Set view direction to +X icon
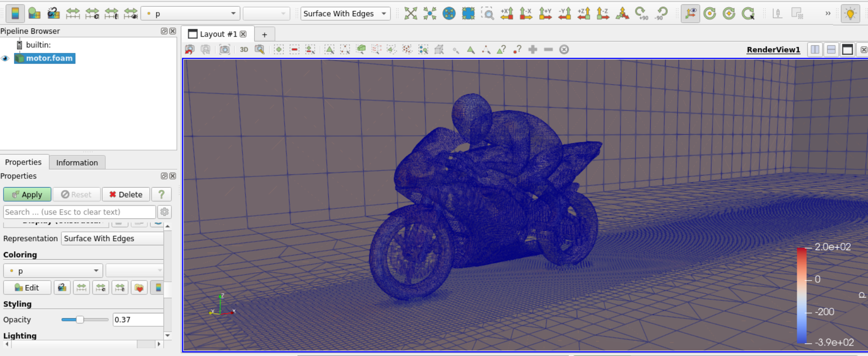Screen dimensions: 868x356 click(x=506, y=13)
